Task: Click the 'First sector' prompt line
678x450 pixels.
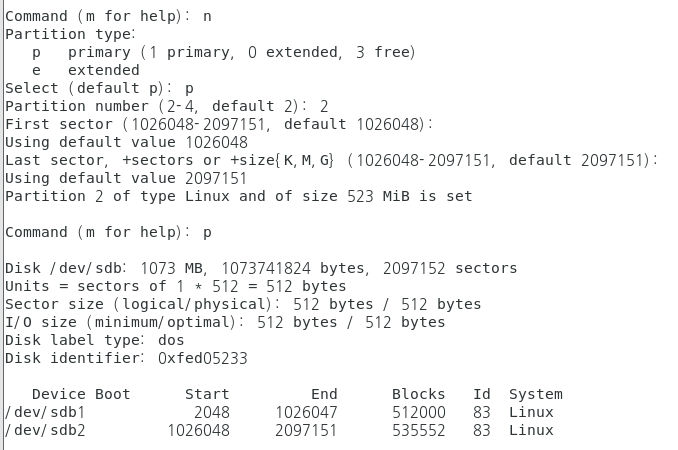Action: (x=219, y=124)
